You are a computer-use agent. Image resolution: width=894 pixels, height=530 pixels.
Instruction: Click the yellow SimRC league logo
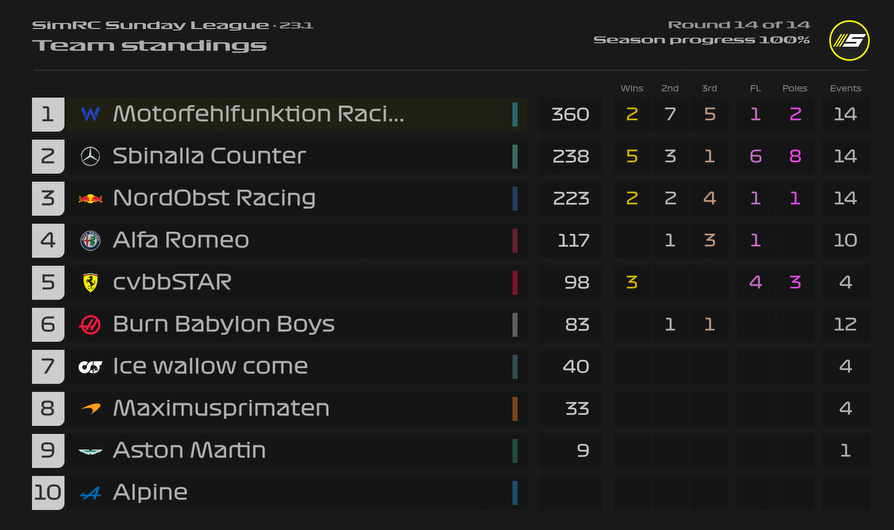click(x=849, y=41)
